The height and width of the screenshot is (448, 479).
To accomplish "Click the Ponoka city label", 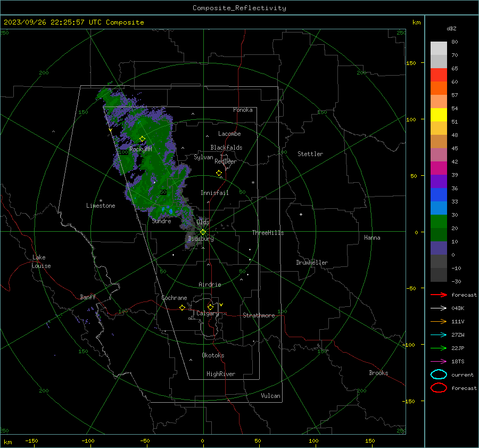I will tap(243, 110).
